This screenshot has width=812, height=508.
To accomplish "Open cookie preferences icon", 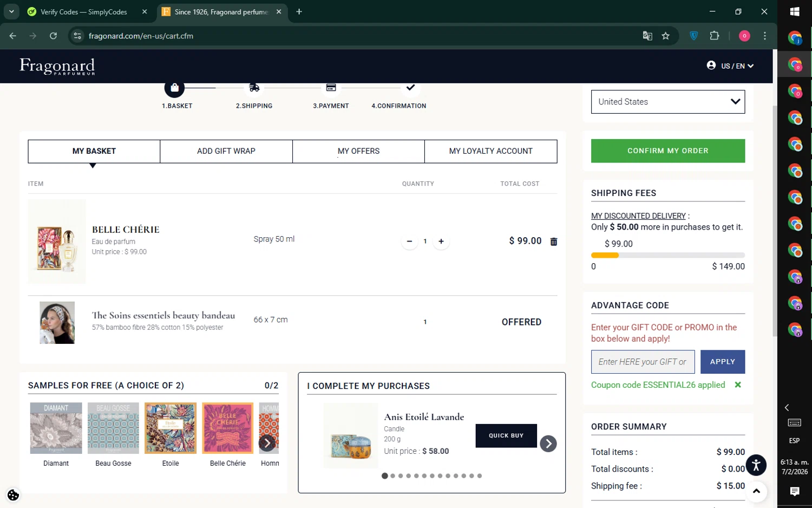I will (x=13, y=495).
